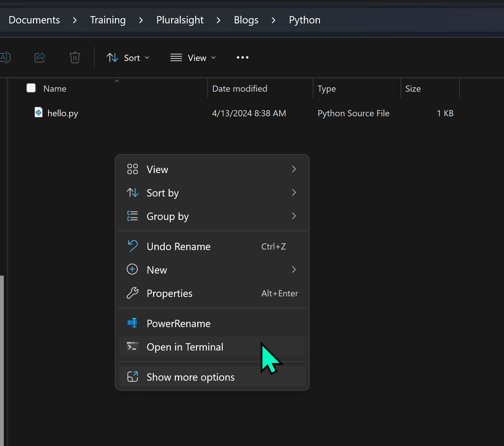The width and height of the screenshot is (504, 446).
Task: Select PowerRename menu entry
Action: coord(212,323)
